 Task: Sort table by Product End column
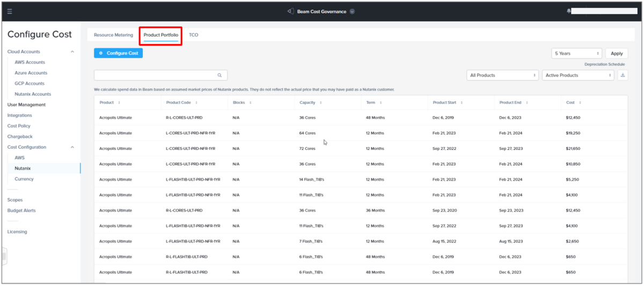[x=526, y=103]
